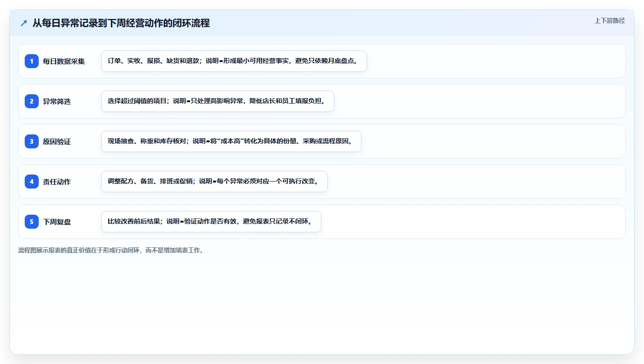Screen dimensions: 644x364
Task: Select the 下周复盘 step label
Action: click(x=57, y=222)
